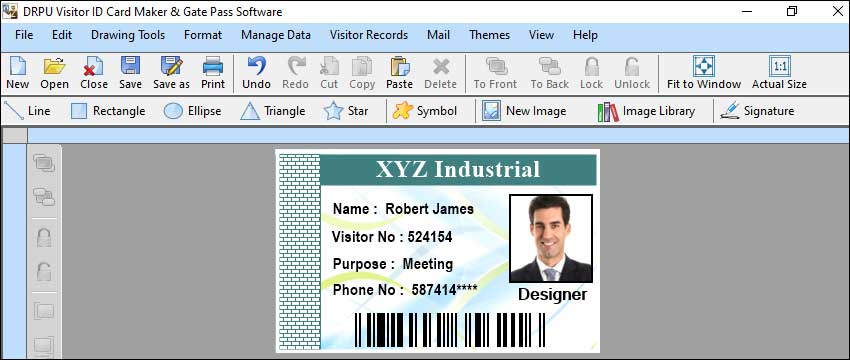Image resolution: width=850 pixels, height=360 pixels.
Task: Select the brick pattern strip on card
Action: pyautogui.click(x=299, y=252)
